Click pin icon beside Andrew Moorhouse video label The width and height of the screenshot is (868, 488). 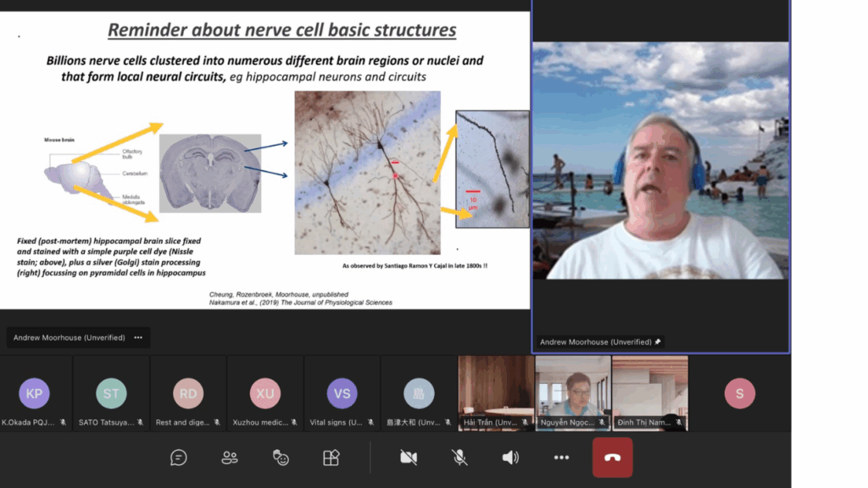tap(658, 342)
